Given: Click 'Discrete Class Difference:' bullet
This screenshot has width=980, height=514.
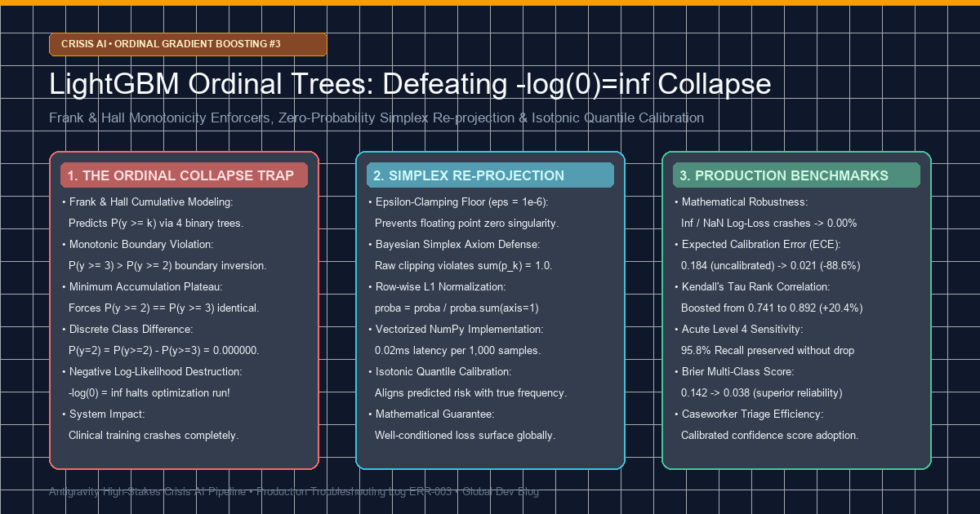Looking at the screenshot, I should tap(127, 329).
